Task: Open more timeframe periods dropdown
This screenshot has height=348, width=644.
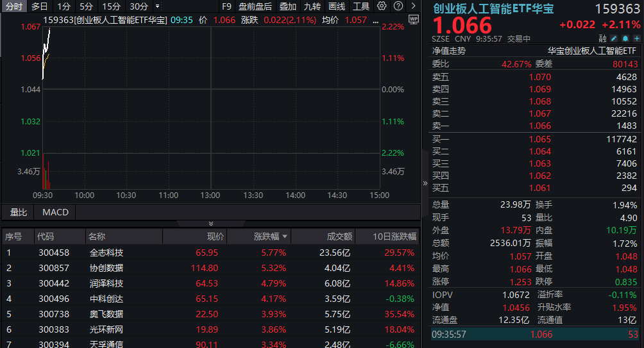Action: point(157,6)
